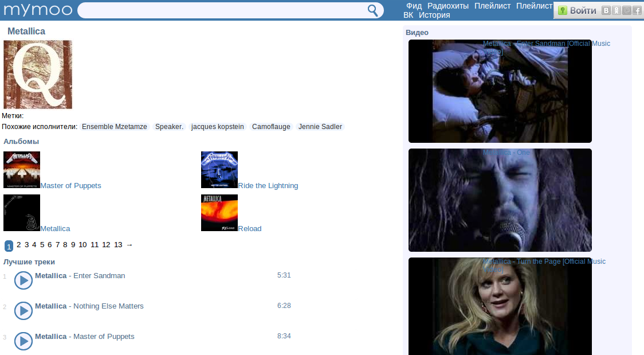Click Master of Puppets track title
The image size is (644, 355).
point(104,337)
